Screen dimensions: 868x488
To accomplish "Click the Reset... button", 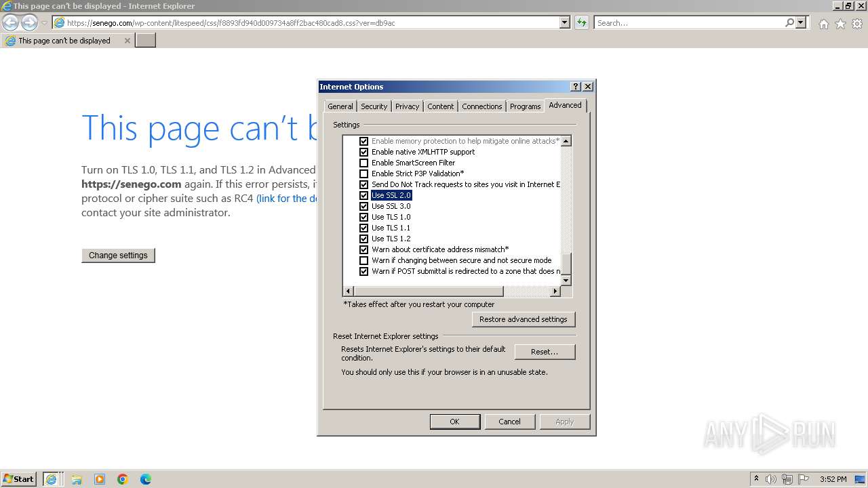I will tap(545, 352).
